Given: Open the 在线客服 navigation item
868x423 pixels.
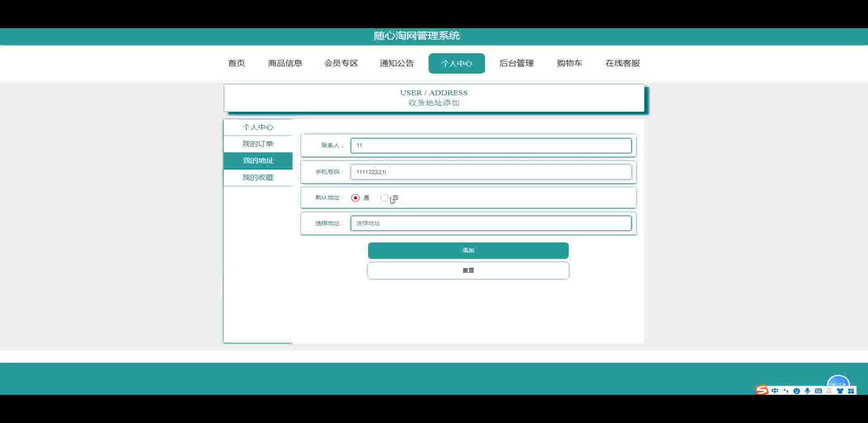Looking at the screenshot, I should coord(623,63).
